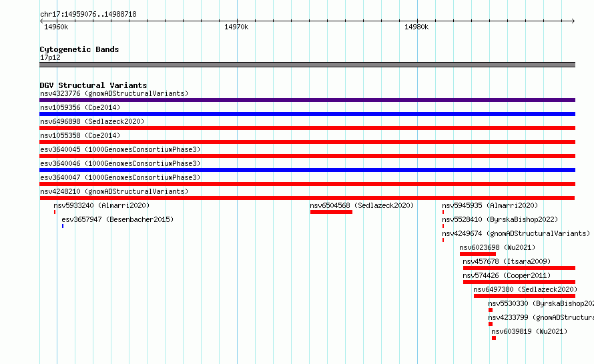Click the 14960k ruler tick label
The width and height of the screenshot is (594, 364).
pyautogui.click(x=56, y=27)
